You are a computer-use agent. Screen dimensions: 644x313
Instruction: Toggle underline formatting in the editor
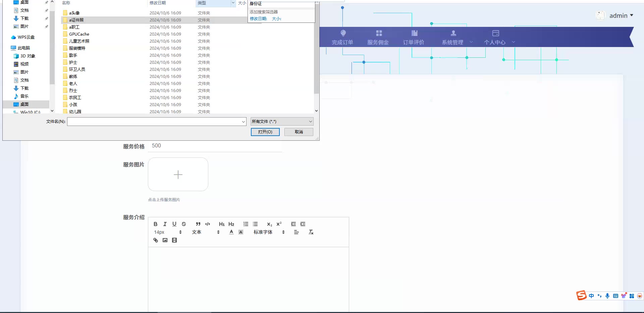pyautogui.click(x=174, y=224)
